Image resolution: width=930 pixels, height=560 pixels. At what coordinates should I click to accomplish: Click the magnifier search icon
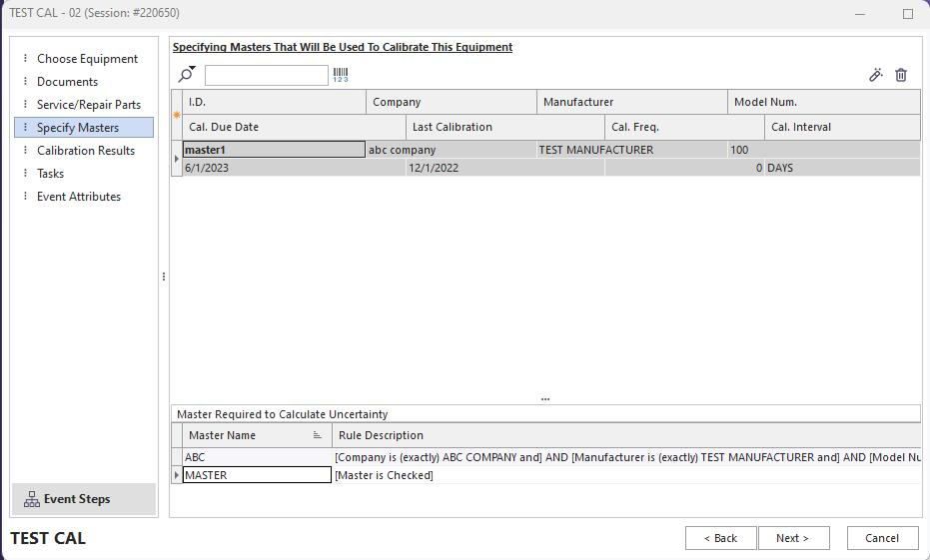(185, 76)
